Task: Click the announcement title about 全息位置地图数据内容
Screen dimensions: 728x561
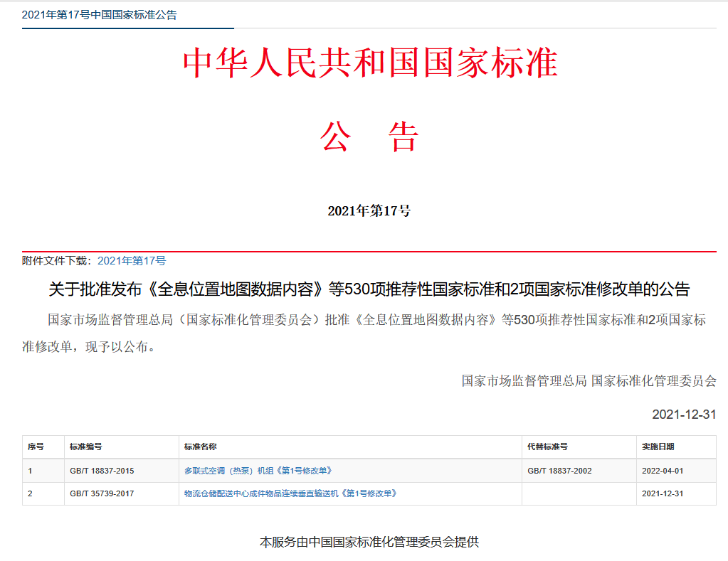Action: click(369, 289)
